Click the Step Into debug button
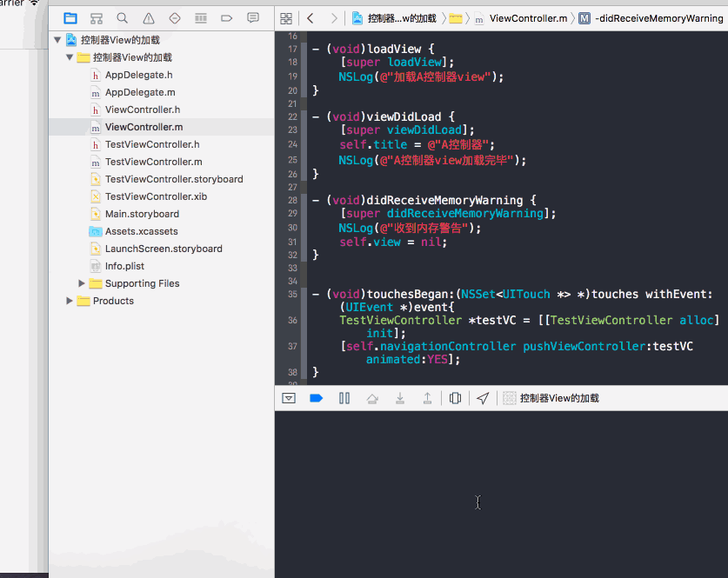Viewport: 728px width, 578px height. (x=400, y=398)
